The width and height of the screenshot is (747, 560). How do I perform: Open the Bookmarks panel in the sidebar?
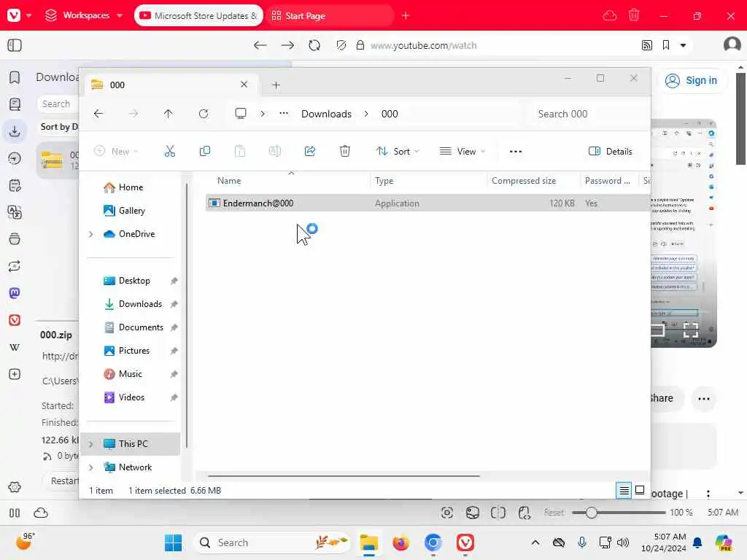15,77
